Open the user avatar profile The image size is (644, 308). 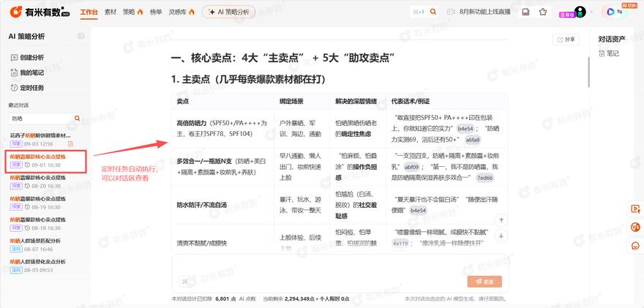pyautogui.click(x=580, y=12)
